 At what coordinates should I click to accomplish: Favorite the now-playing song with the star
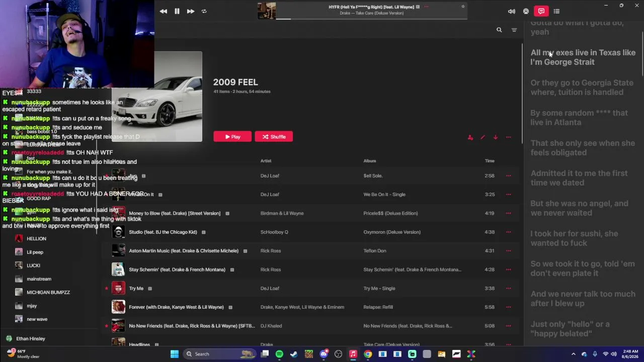(x=463, y=7)
